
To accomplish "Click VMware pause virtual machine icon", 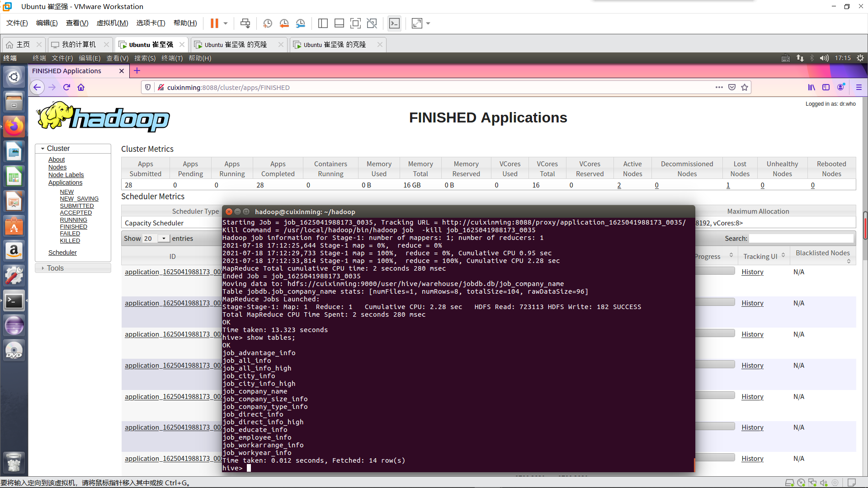I will click(214, 23).
